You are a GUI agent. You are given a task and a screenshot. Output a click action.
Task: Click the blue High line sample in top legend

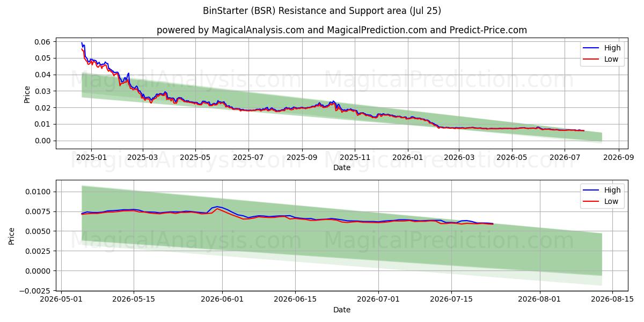point(592,48)
